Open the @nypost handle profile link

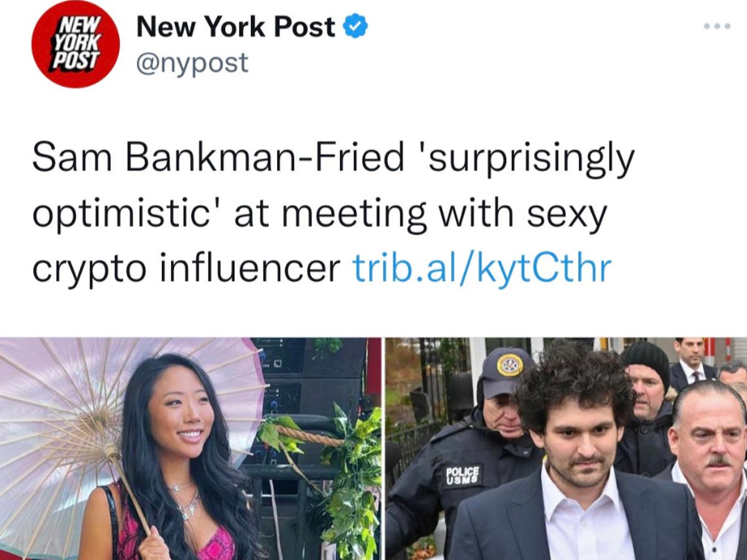point(192,63)
